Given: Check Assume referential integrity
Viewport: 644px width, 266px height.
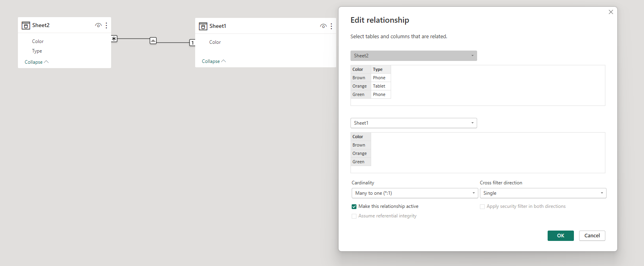Looking at the screenshot, I should tap(354, 216).
